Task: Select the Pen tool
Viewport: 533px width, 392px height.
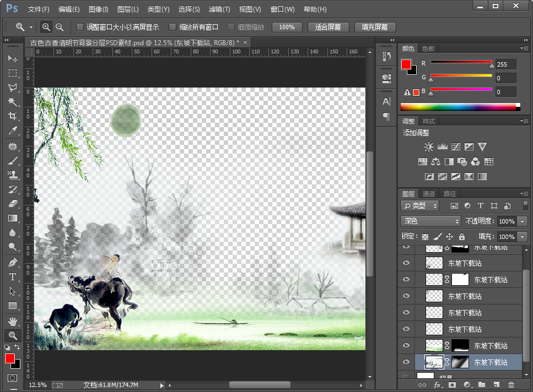Action: coord(13,263)
